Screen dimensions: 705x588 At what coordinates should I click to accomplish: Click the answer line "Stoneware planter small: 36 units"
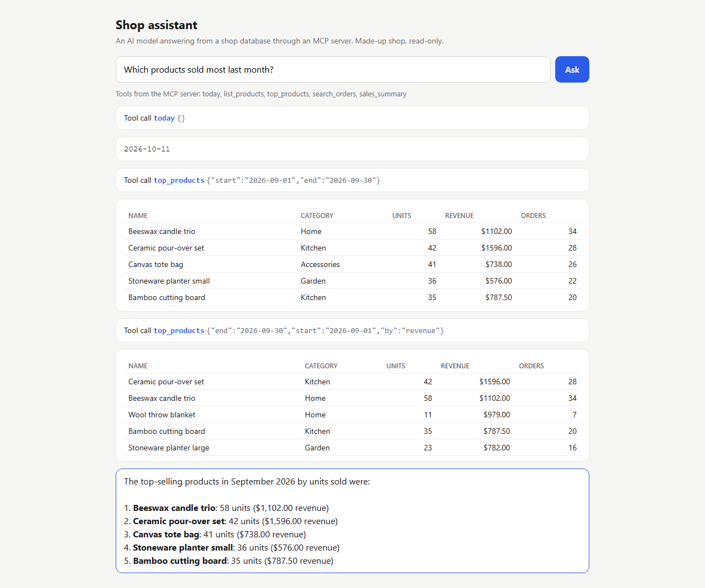232,547
